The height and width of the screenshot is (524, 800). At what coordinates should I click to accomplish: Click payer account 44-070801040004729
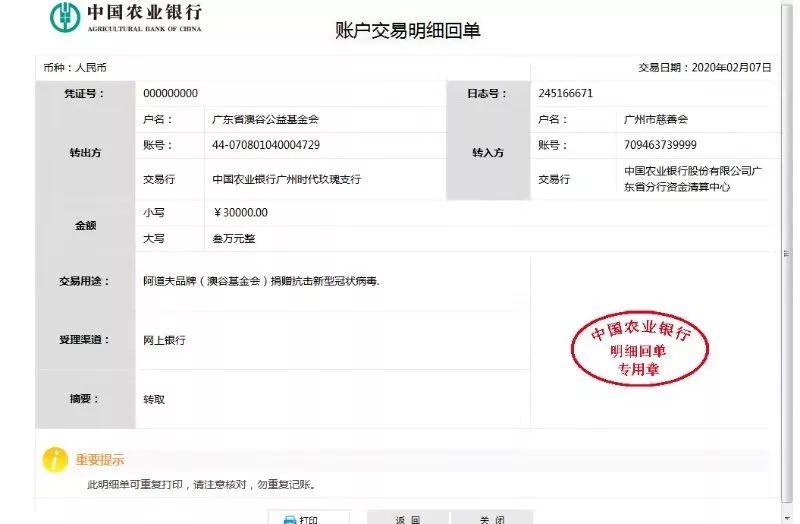266,145
